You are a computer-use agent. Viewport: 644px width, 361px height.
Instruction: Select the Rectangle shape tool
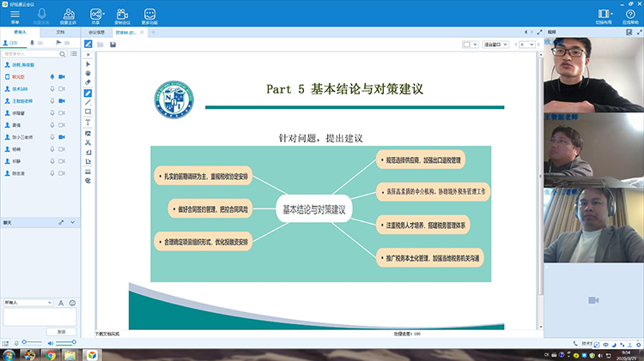click(88, 111)
